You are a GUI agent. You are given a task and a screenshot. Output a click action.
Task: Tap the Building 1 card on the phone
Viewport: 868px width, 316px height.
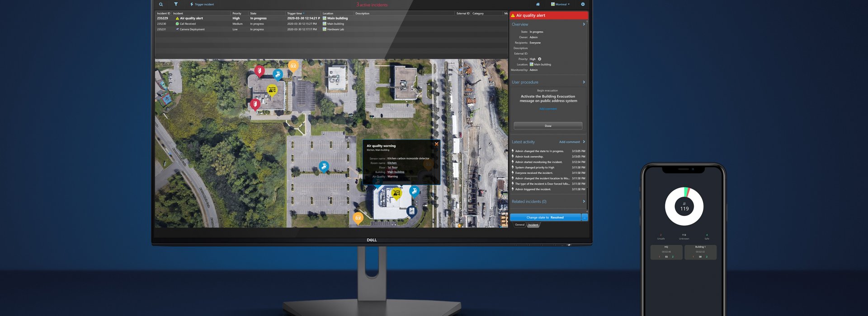(x=700, y=252)
